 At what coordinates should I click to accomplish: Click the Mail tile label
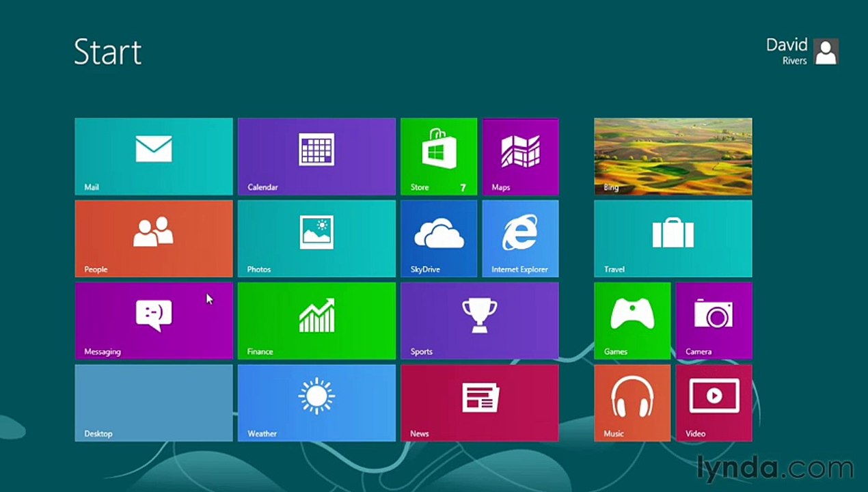point(92,187)
